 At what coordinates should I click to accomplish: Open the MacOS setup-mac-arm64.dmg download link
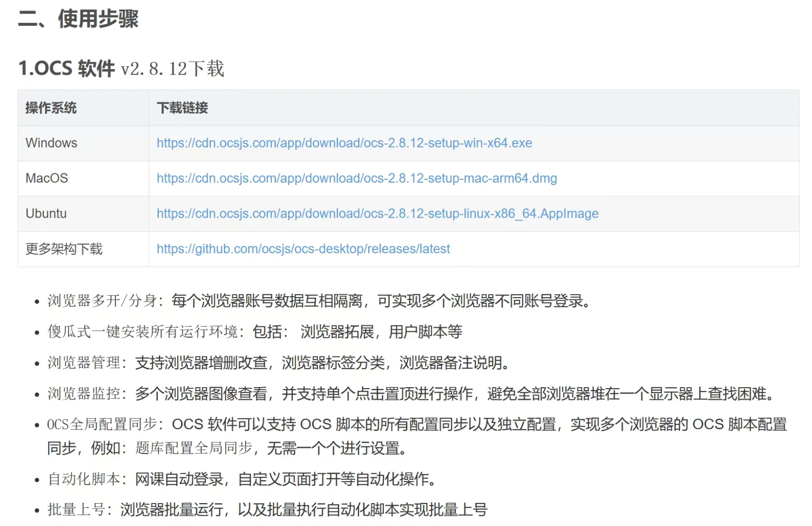[357, 178]
